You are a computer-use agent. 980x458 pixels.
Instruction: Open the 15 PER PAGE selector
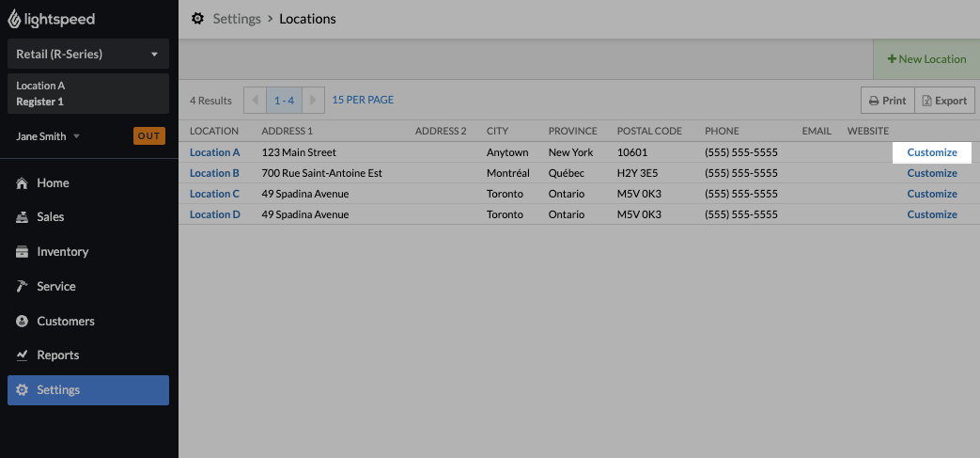(x=363, y=100)
